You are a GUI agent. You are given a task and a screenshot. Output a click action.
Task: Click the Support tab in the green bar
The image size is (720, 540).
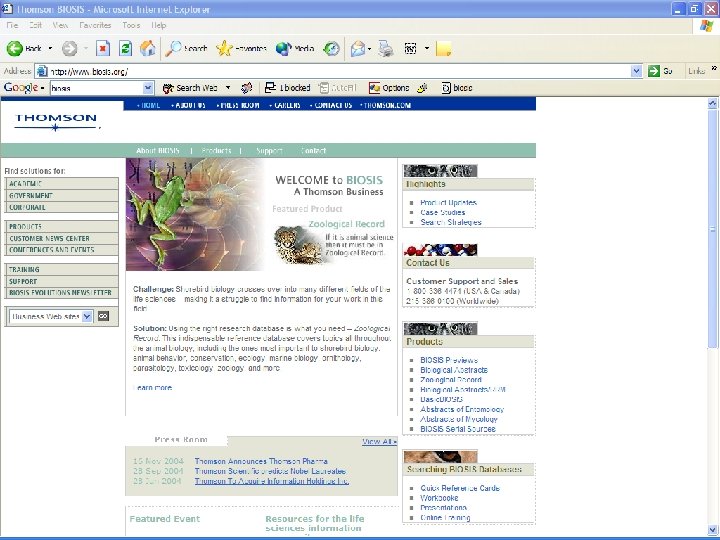[269, 151]
